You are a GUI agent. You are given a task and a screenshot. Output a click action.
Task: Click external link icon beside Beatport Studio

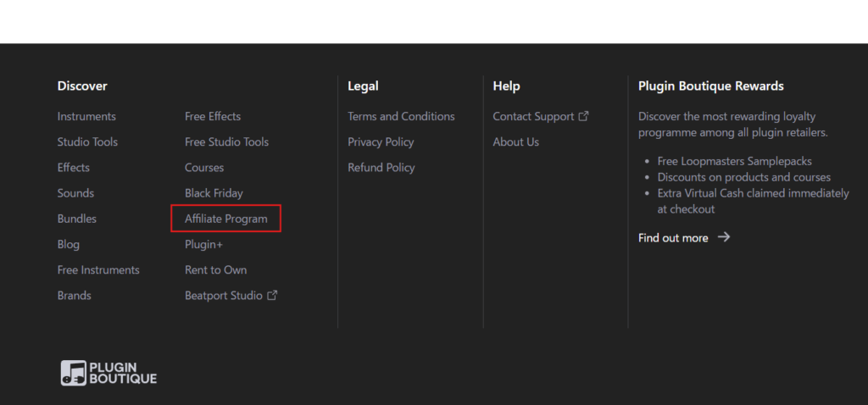(x=272, y=296)
